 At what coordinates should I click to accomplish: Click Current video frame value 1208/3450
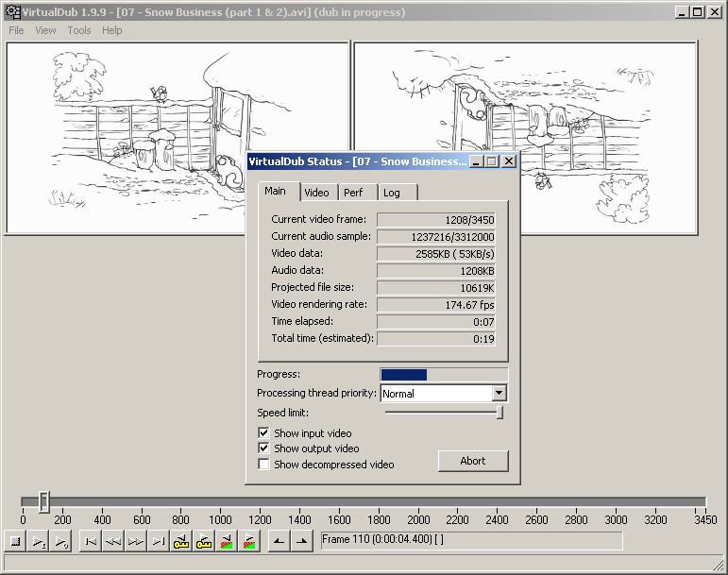[436, 219]
